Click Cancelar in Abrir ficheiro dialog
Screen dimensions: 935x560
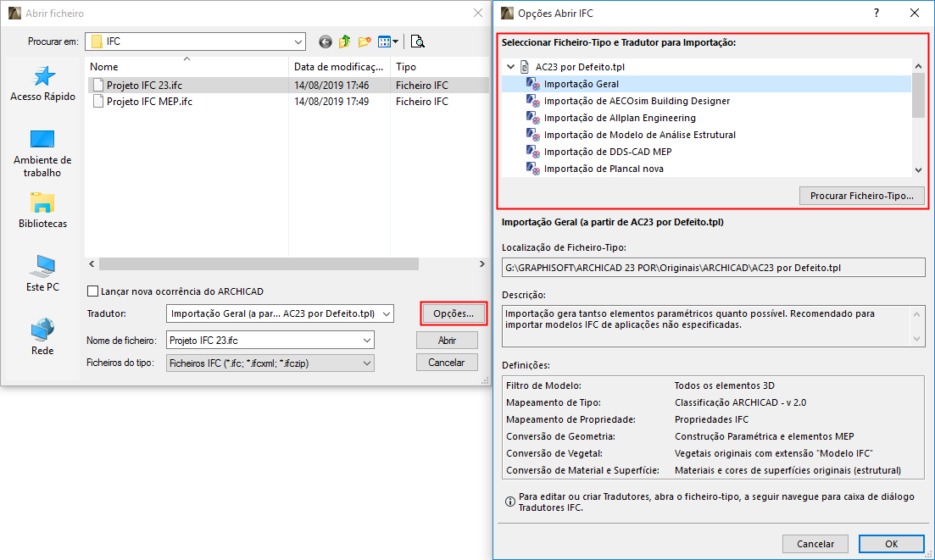[447, 363]
